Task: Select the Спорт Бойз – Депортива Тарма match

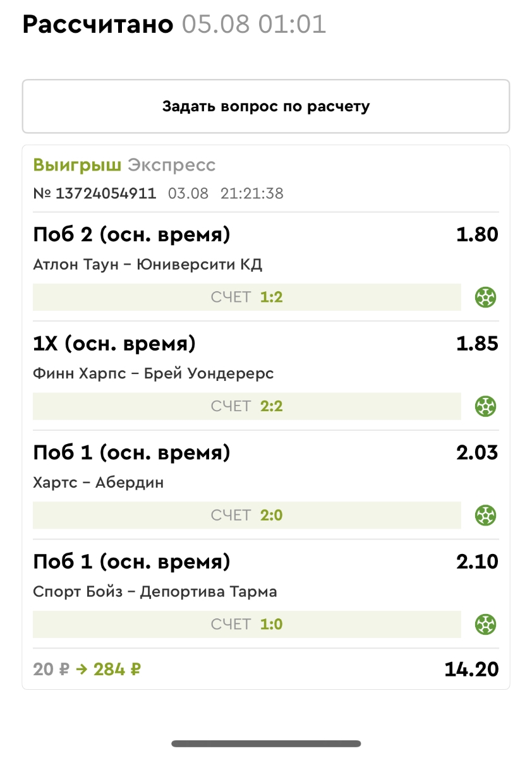Action: [x=155, y=592]
